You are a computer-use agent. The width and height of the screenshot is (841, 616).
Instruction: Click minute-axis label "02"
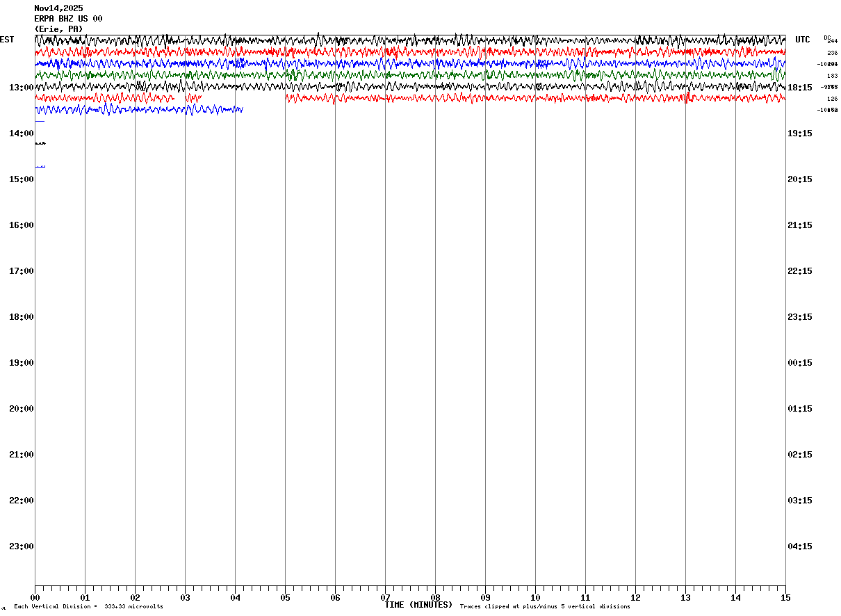(x=135, y=598)
